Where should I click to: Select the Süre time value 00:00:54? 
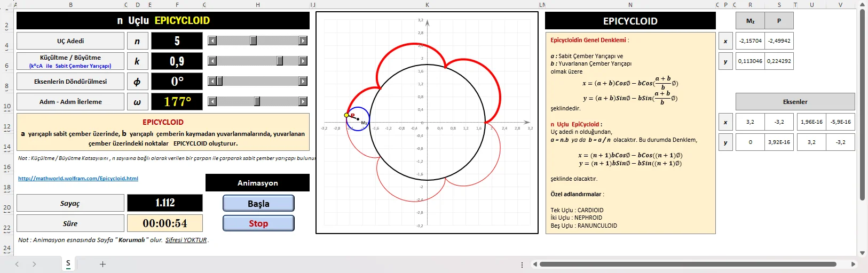point(165,223)
